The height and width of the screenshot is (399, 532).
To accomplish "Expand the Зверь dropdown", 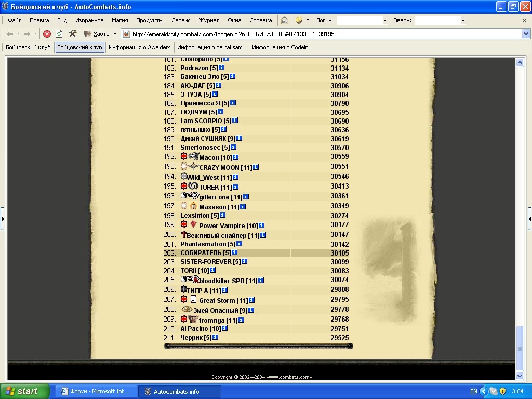I will pyautogui.click(x=463, y=20).
